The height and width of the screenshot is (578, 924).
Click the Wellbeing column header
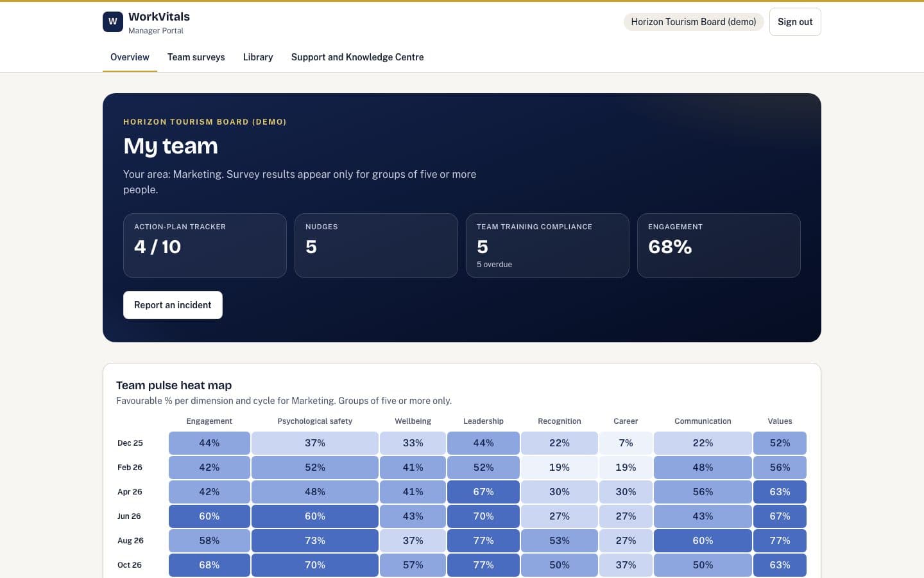tap(413, 421)
